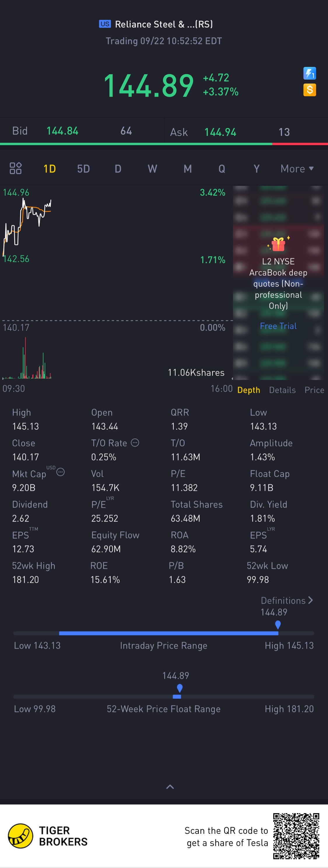Start the L2 quotes Free Trial
The image size is (328, 868).
[x=278, y=326]
